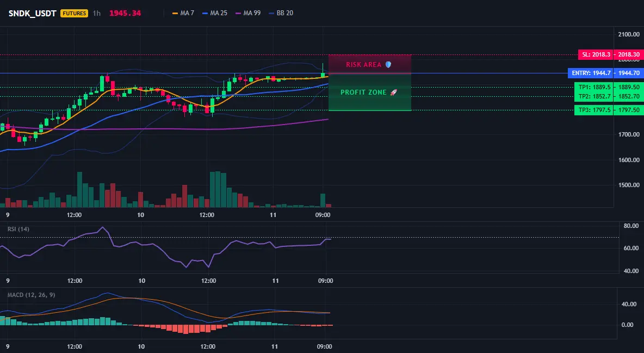Click the MACD (12, 26, 9) indicator title
The height and width of the screenshot is (353, 644).
click(31, 295)
